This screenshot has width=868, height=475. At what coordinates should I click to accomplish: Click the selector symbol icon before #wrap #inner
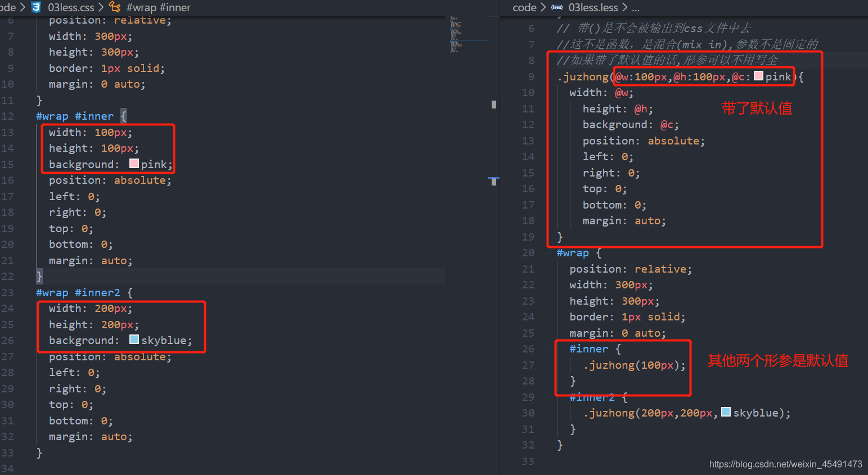click(x=115, y=7)
